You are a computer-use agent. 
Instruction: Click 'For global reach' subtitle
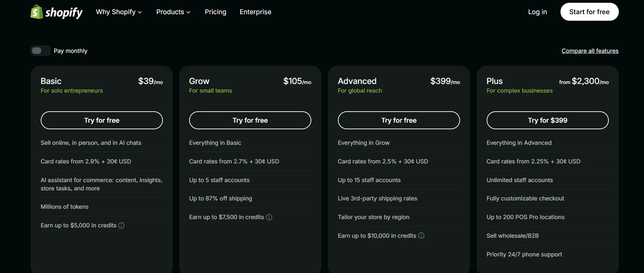360,91
